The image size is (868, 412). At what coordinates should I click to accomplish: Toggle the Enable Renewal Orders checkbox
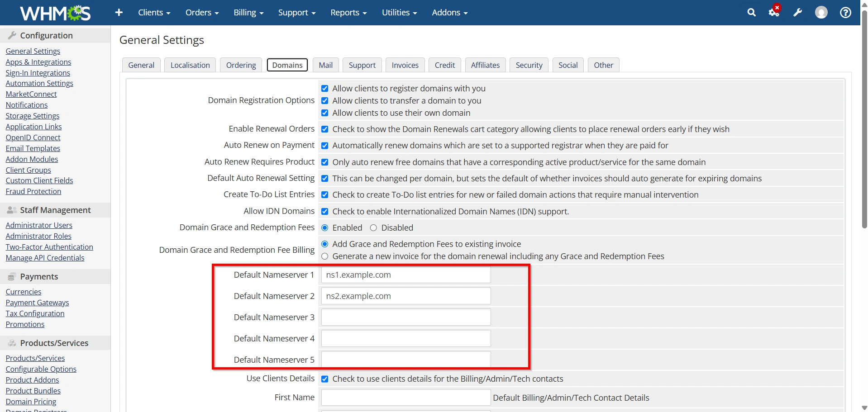[x=324, y=129]
